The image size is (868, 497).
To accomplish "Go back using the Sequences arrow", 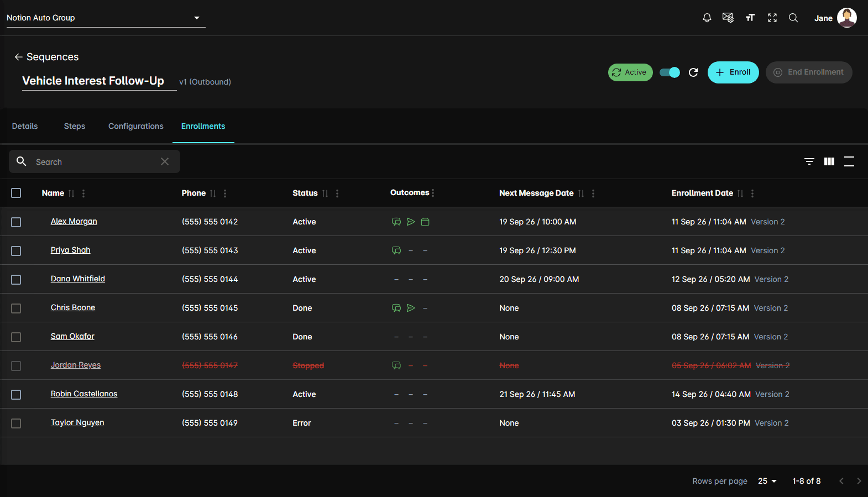I will [18, 57].
